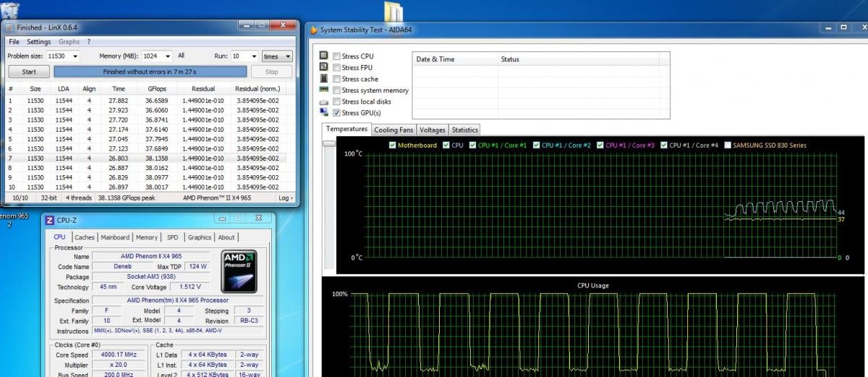Click the LinX title bar icon
Image resolution: width=868 pixels, height=377 pixels.
tap(9, 27)
